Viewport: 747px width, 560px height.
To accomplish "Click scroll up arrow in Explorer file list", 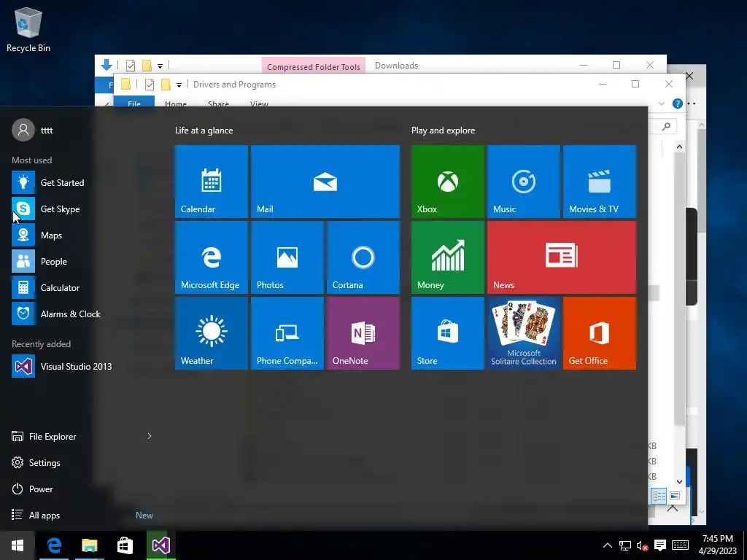I will (679, 147).
